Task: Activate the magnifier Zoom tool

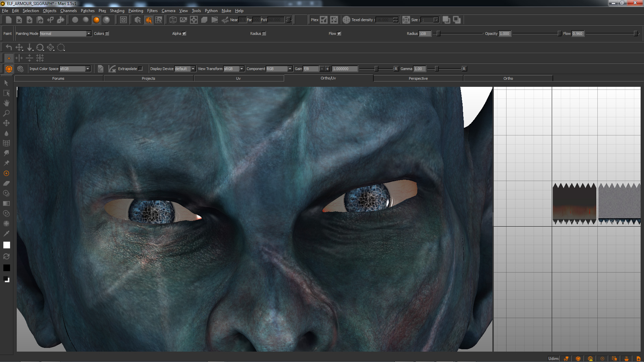Action: click(x=6, y=113)
